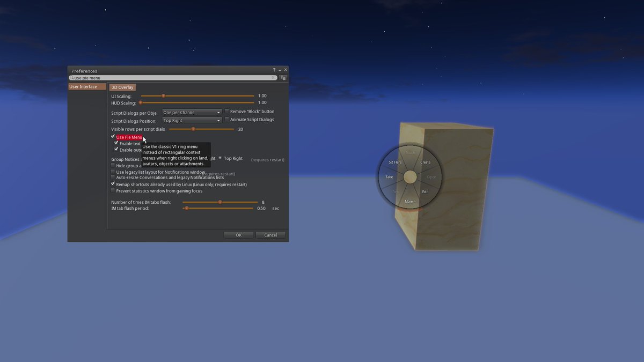The width and height of the screenshot is (644, 362).
Task: Open the More > pie menu slice
Action: tap(410, 202)
